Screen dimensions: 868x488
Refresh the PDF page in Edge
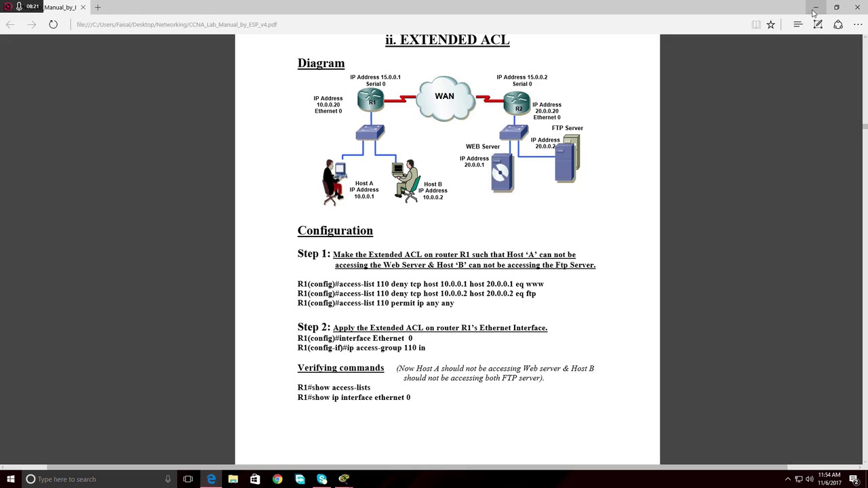[x=53, y=24]
